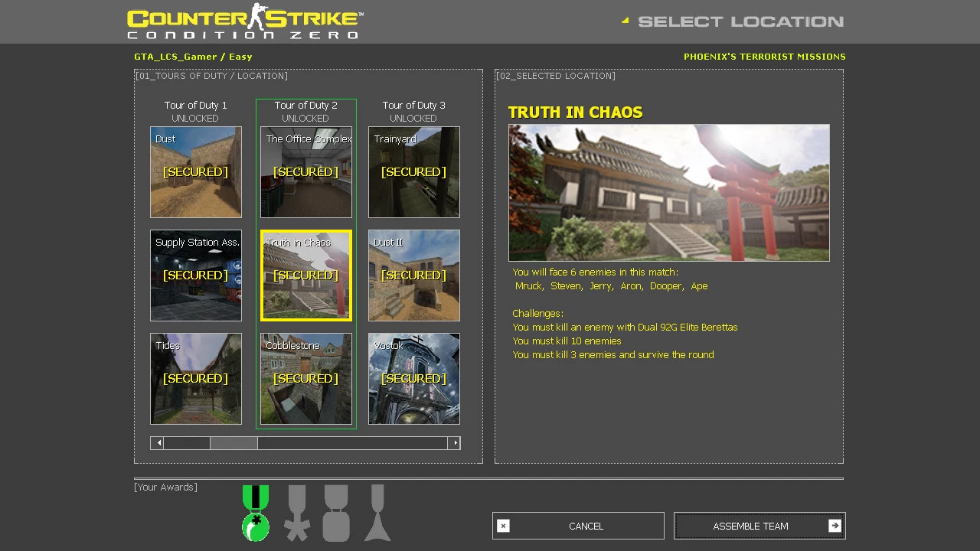Pick the Supply Station Ass. map
Image resolution: width=980 pixels, height=551 pixels.
(x=196, y=275)
